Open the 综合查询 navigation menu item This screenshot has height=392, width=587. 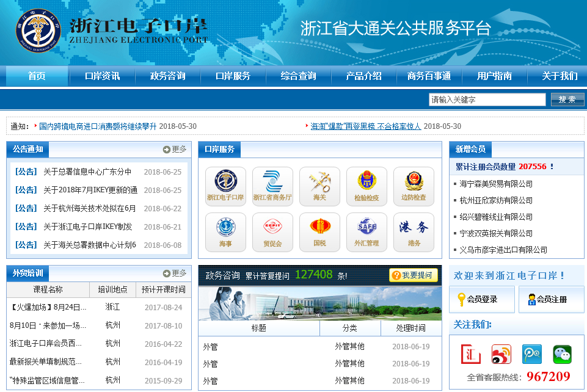point(298,76)
